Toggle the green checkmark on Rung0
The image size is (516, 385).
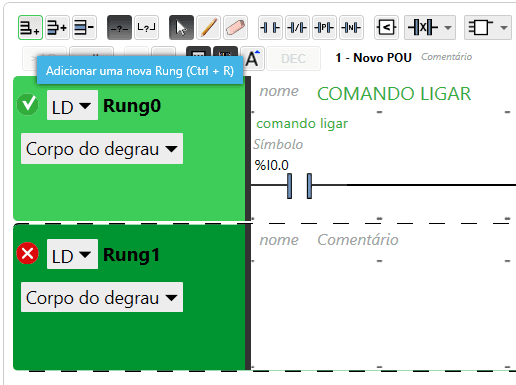click(28, 105)
